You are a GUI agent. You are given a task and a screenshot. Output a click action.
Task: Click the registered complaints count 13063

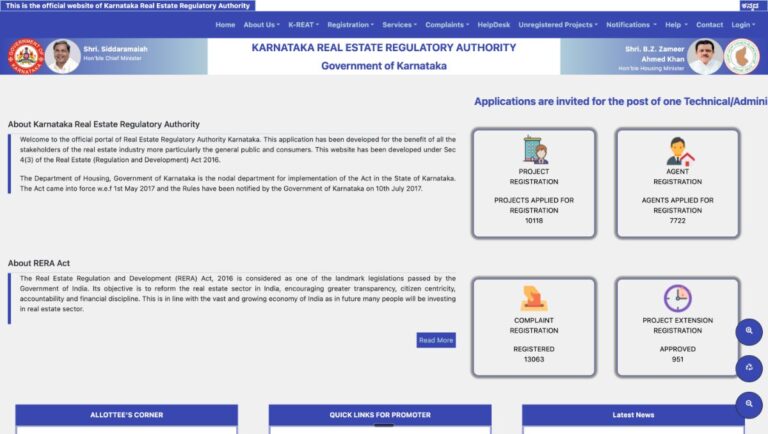[534, 359]
